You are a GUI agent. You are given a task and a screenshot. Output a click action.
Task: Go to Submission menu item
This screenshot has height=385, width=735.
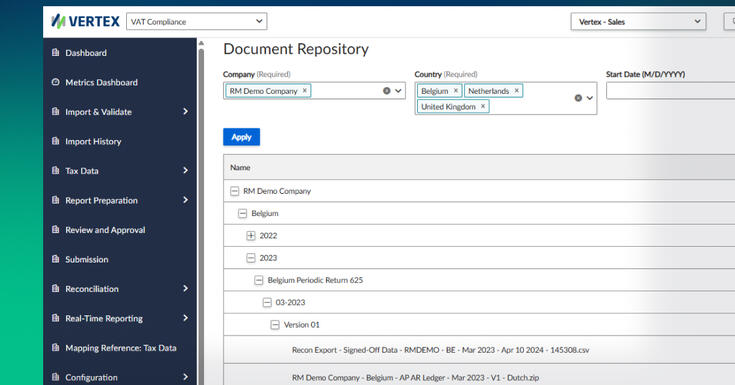(x=87, y=259)
